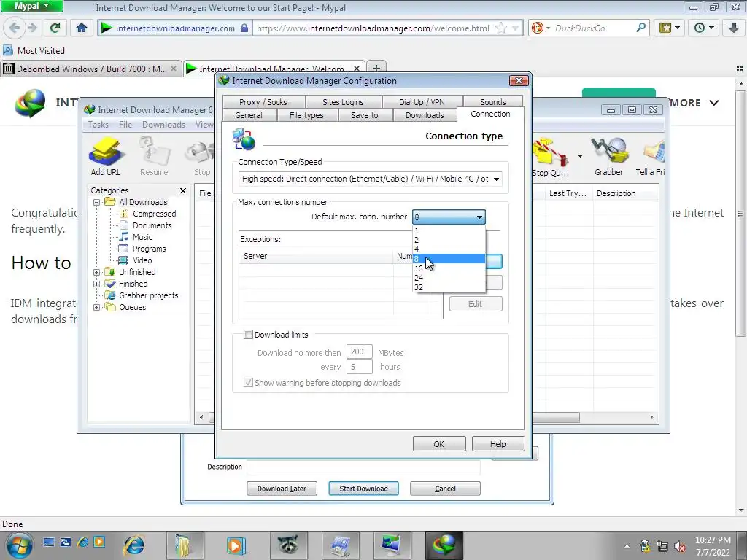Switch to the Downloads tab in configuration
The width and height of the screenshot is (747, 560).
[425, 115]
